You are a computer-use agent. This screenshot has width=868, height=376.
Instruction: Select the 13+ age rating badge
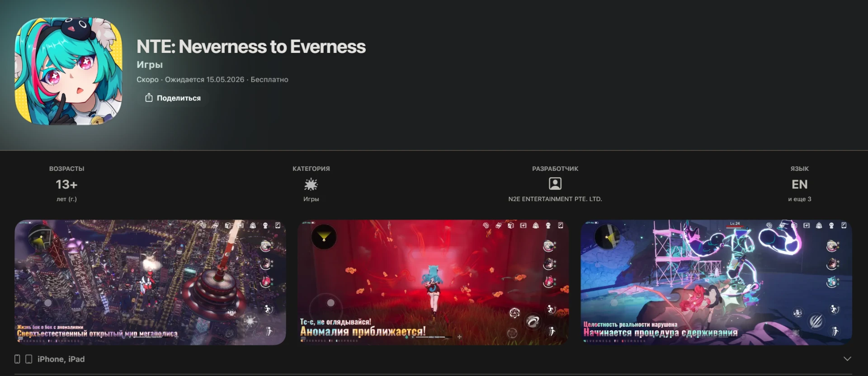[x=66, y=184]
